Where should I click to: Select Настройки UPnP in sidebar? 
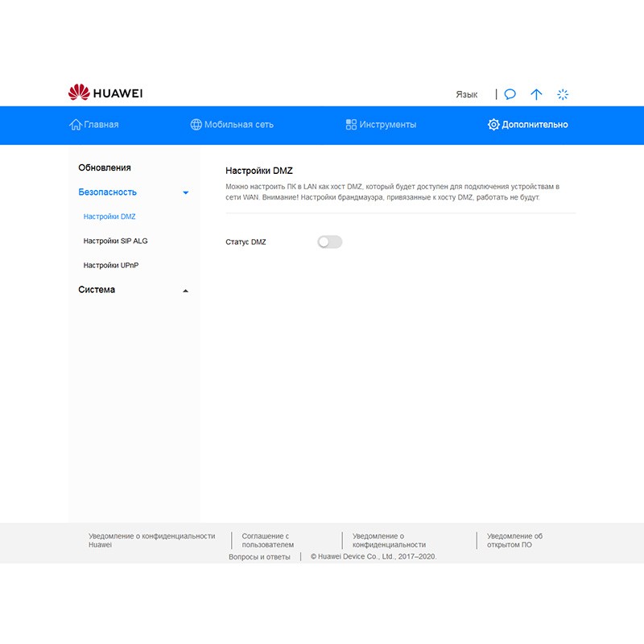(x=111, y=265)
